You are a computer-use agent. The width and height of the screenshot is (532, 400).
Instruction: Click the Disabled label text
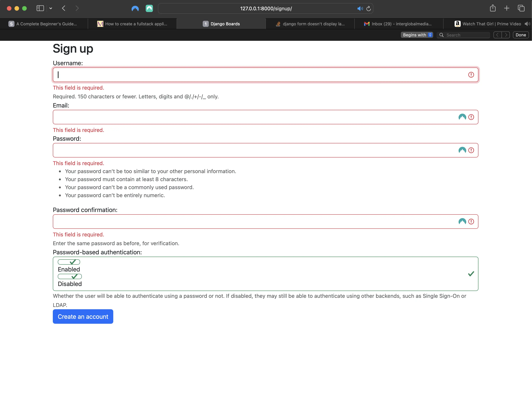70,284
